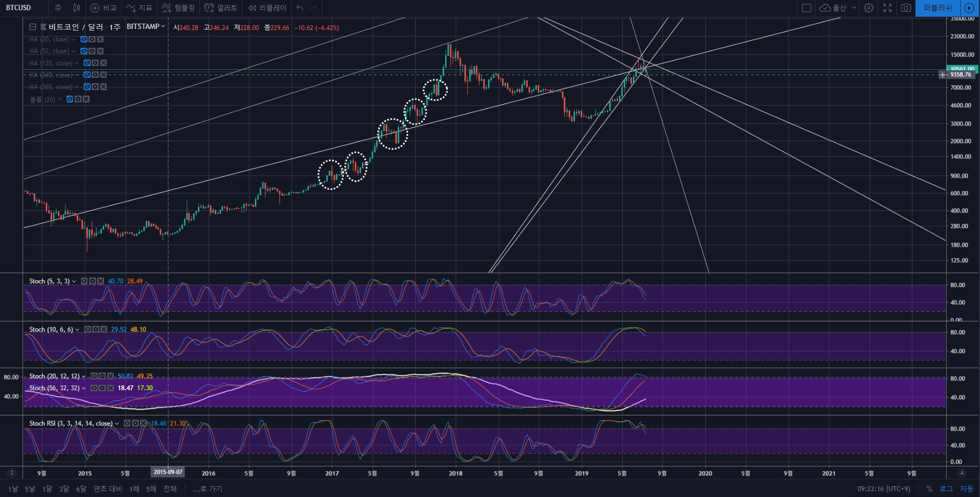The height and width of the screenshot is (497, 980).
Task: Enter fullscreen mode with expand icon
Action: (887, 8)
